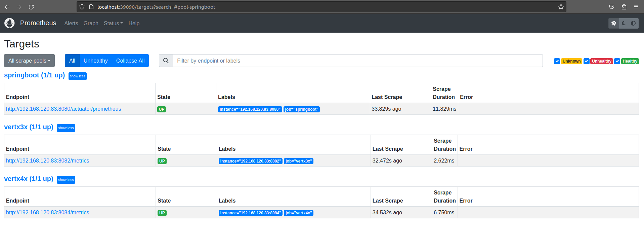Open the Graph page

pyautogui.click(x=91, y=23)
